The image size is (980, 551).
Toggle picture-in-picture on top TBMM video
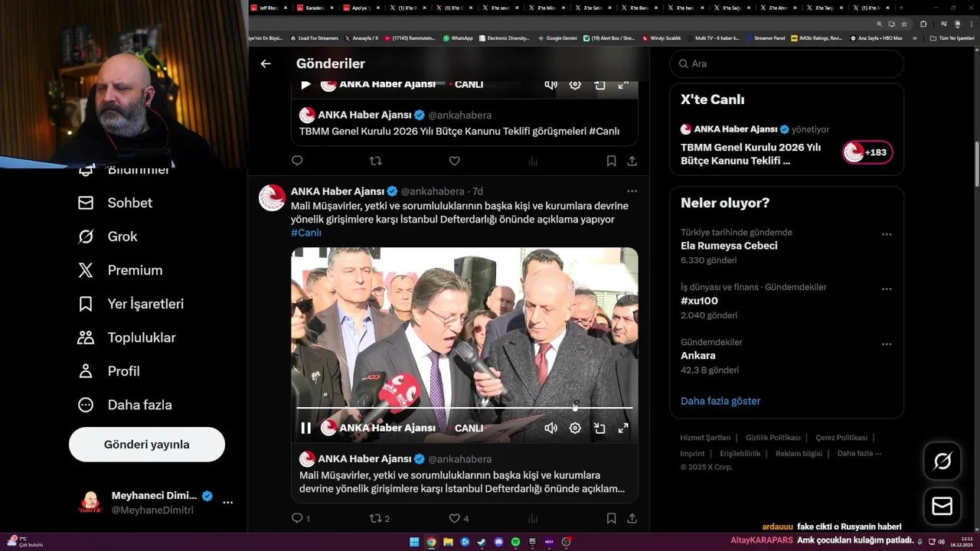click(x=599, y=84)
